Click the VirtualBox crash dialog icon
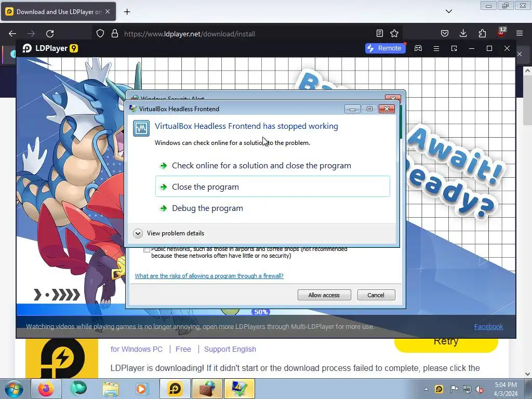Viewport: 532px width, 399px height. pos(141,128)
